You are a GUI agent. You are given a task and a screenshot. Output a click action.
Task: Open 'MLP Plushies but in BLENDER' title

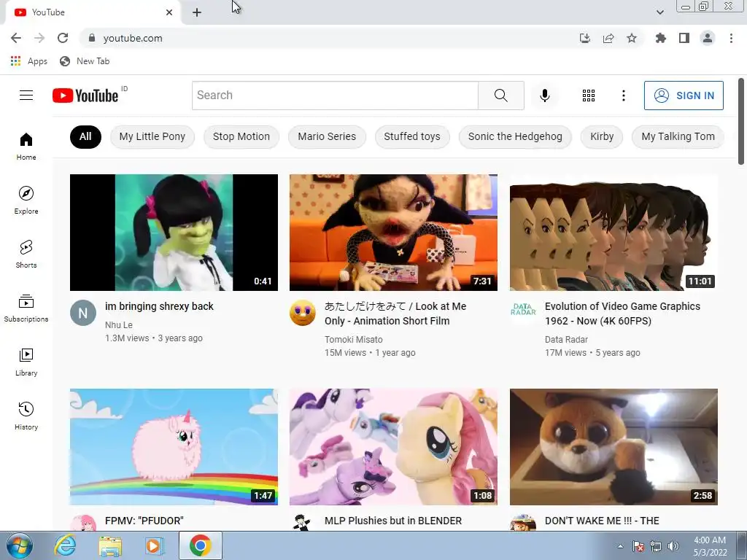(393, 521)
